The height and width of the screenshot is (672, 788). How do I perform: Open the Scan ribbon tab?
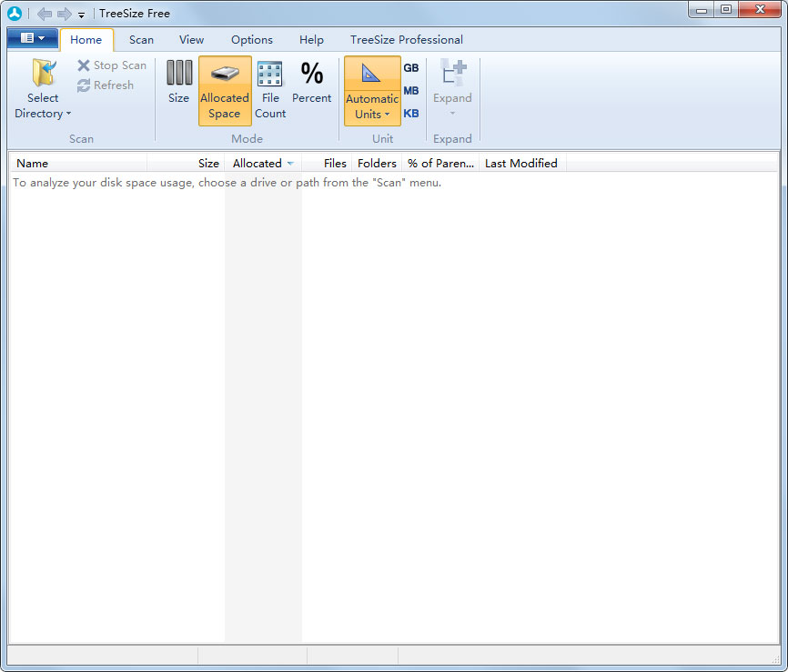pos(141,40)
